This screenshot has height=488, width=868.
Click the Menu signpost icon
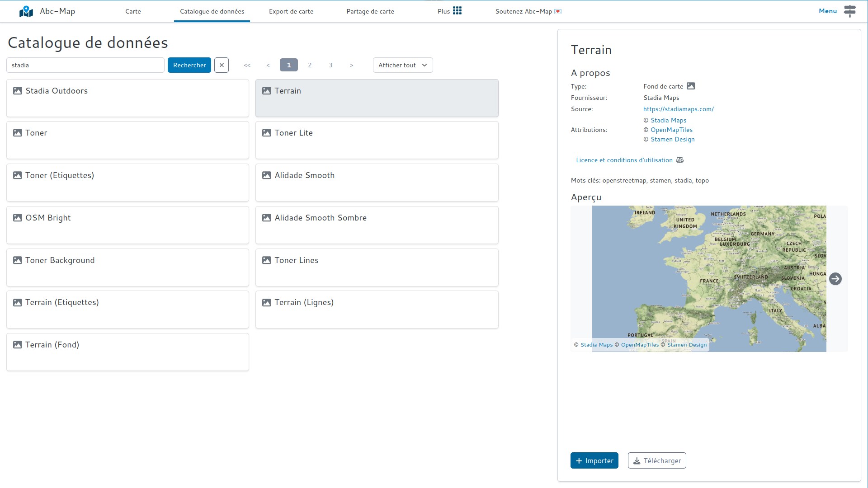coord(849,11)
